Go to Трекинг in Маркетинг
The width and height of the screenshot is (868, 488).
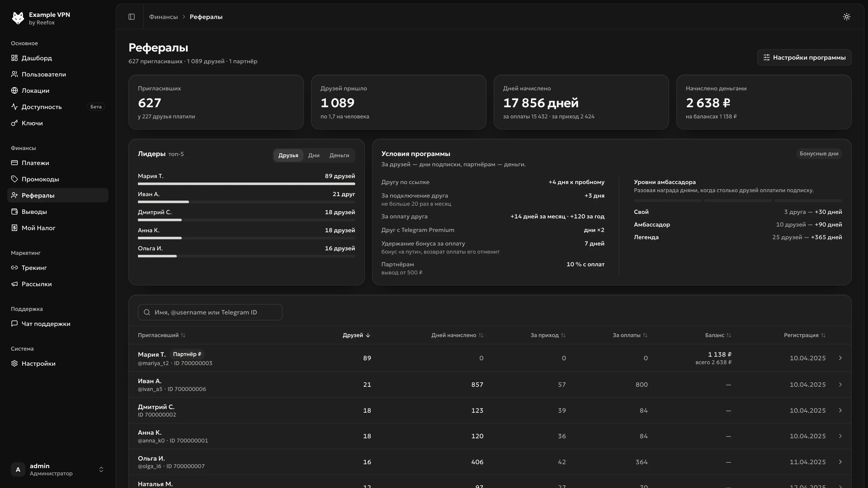coord(58,267)
